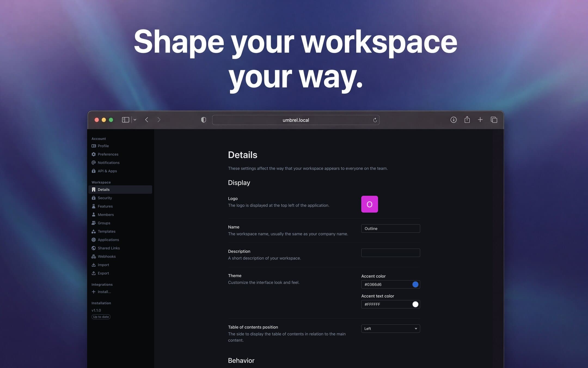Open Applications settings
Viewport: 588px width, 368px height.
(x=108, y=240)
